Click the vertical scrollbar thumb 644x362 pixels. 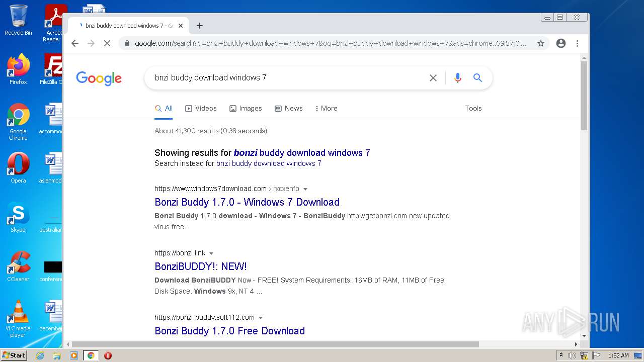584,96
